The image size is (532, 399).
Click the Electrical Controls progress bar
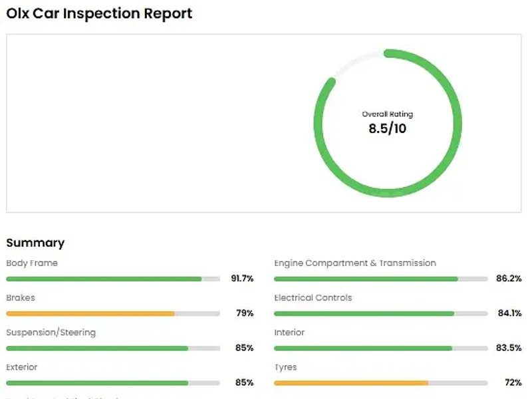380,313
